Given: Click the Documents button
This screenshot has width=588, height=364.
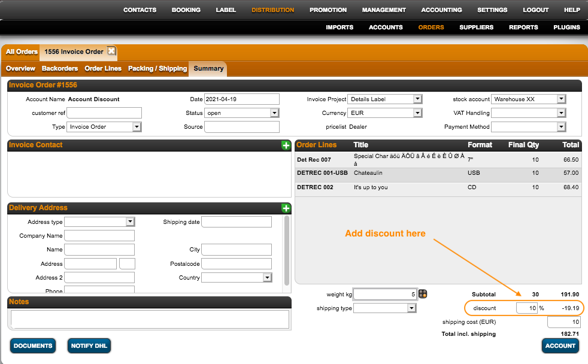Looking at the screenshot, I should point(33,345).
